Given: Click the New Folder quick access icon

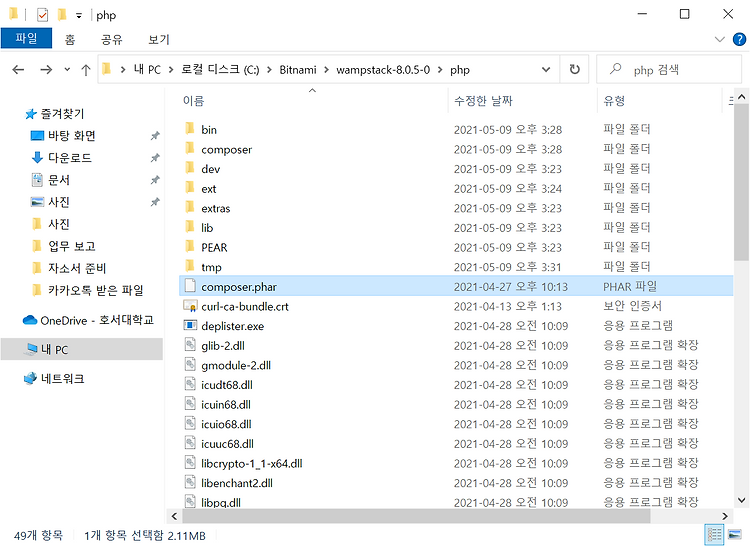Looking at the screenshot, I should click(x=62, y=15).
